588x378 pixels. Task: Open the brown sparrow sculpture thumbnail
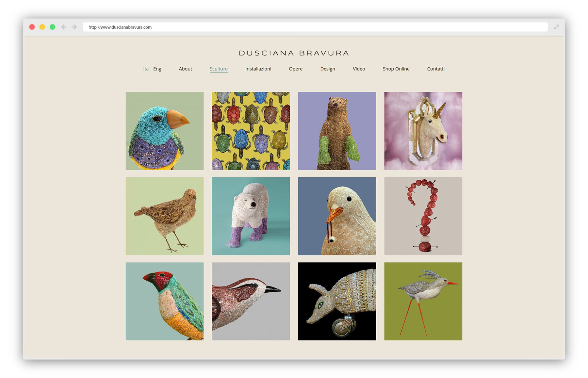coord(165,216)
